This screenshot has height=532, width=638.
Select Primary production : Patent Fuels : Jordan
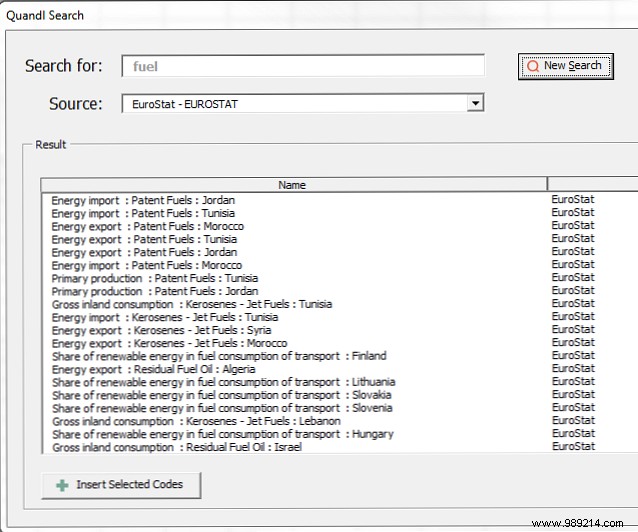[x=155, y=291]
